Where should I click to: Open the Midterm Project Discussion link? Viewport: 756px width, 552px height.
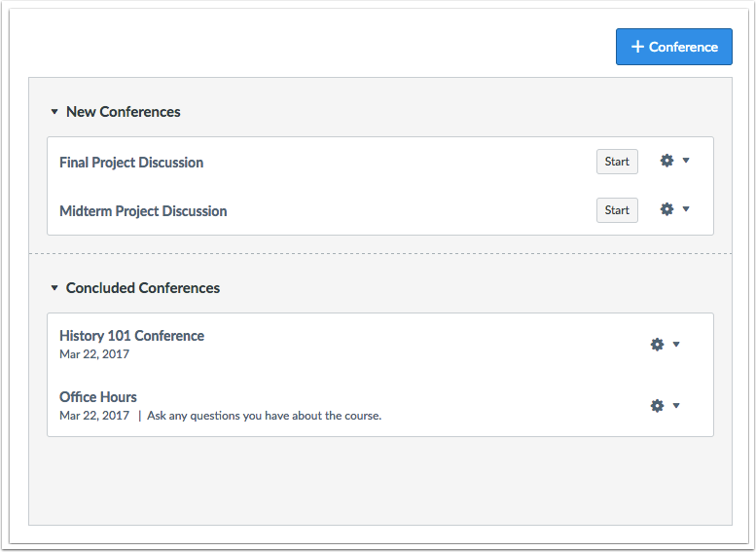click(143, 211)
